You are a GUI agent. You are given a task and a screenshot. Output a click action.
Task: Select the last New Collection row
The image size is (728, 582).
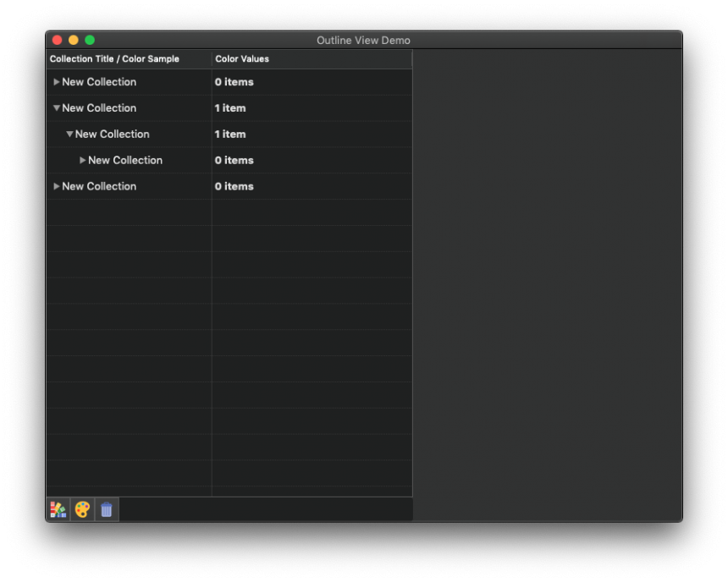pyautogui.click(x=99, y=186)
